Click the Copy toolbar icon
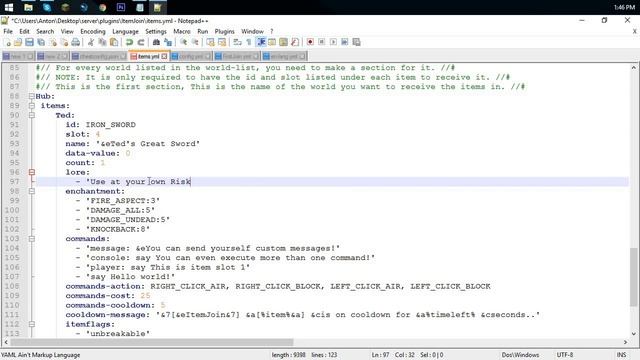Viewport: 640px width, 360px height. click(x=102, y=42)
